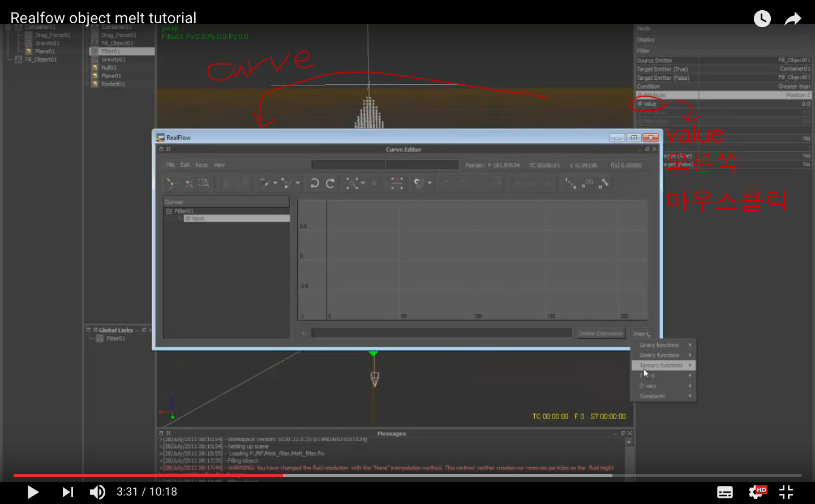Exit full screen mode
Image resolution: width=815 pixels, height=504 pixels.
pos(786,492)
